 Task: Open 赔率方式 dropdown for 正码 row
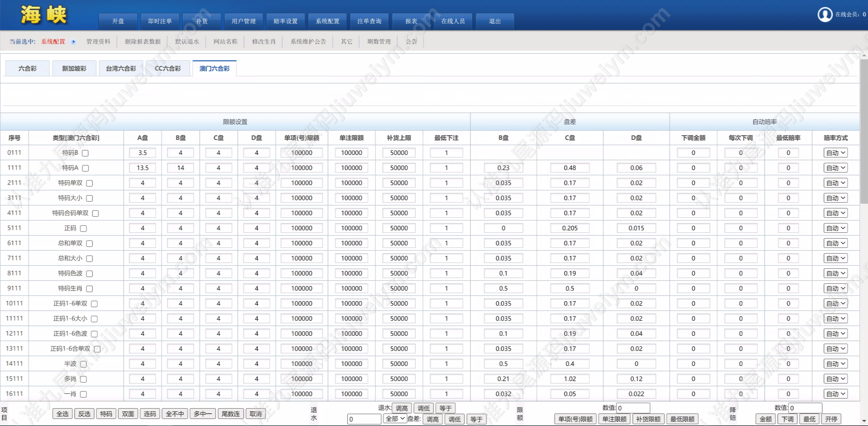(835, 228)
